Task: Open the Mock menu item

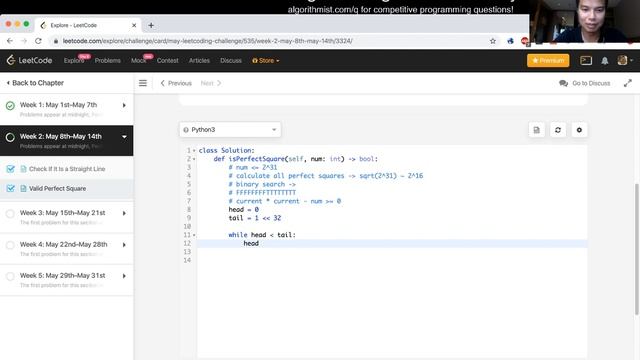Action: 138,60
